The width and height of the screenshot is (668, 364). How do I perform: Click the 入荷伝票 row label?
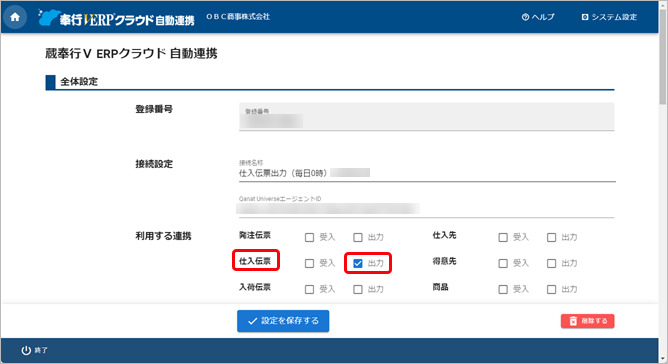(x=255, y=287)
